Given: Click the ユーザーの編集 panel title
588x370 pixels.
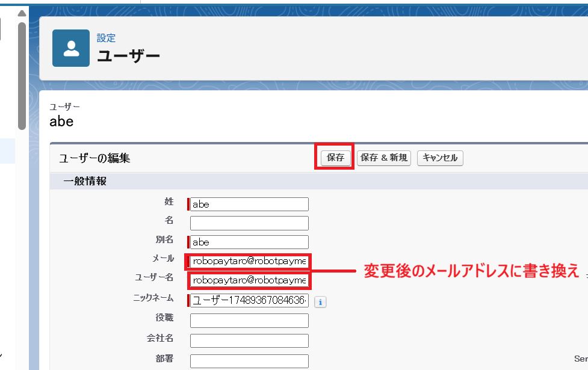Looking at the screenshot, I should 94,158.
